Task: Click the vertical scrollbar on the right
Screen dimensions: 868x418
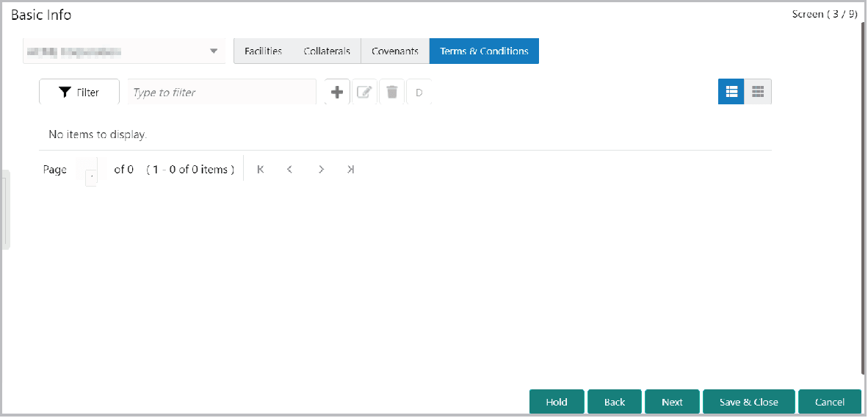Action: [x=864, y=199]
